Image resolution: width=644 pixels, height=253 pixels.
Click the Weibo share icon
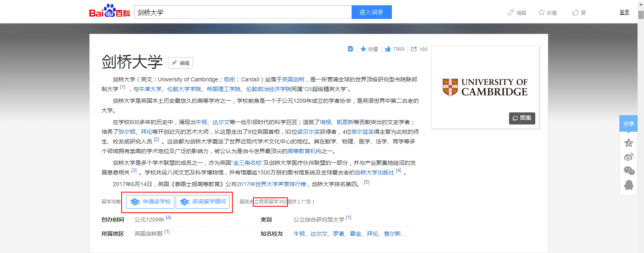(629, 157)
